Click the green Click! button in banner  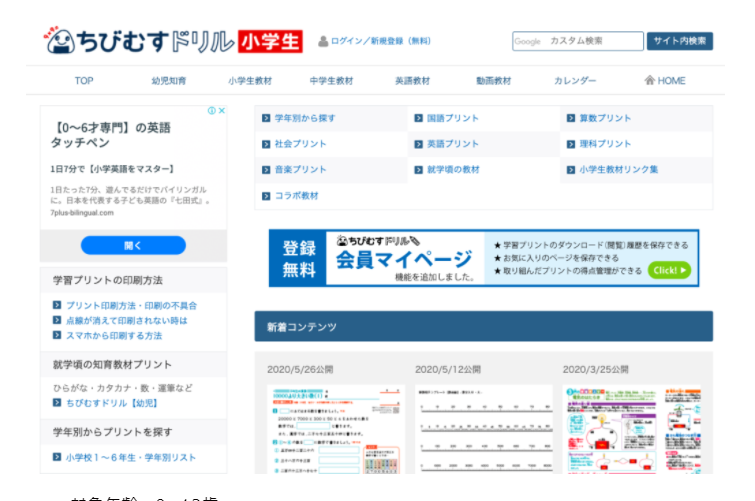(x=669, y=270)
